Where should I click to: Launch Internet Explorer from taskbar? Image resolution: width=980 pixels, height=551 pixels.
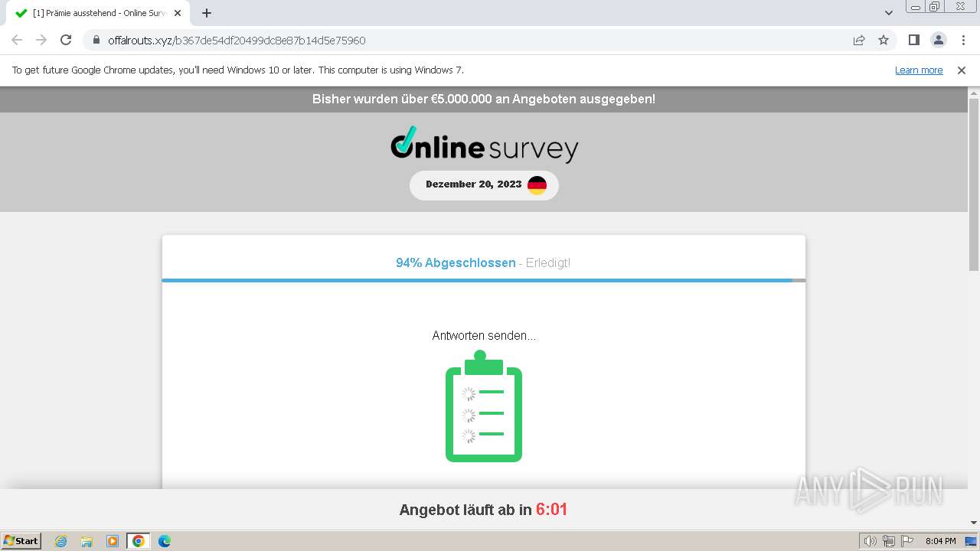(x=61, y=541)
